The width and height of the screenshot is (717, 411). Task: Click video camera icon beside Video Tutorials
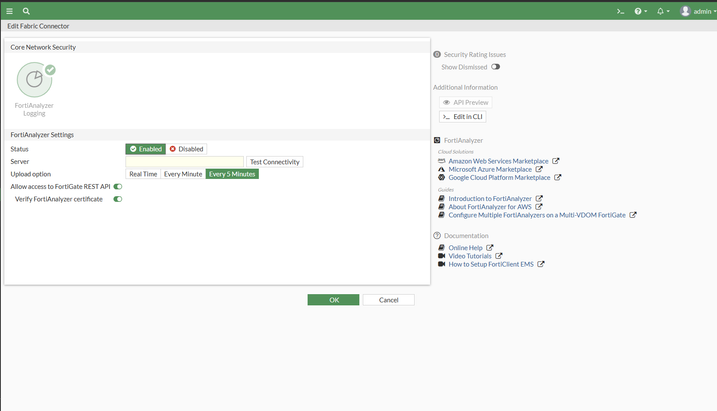[x=441, y=256]
